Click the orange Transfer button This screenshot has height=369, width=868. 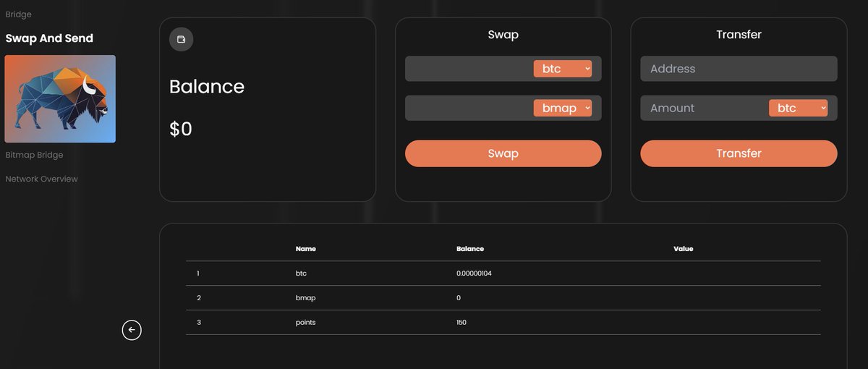point(739,153)
